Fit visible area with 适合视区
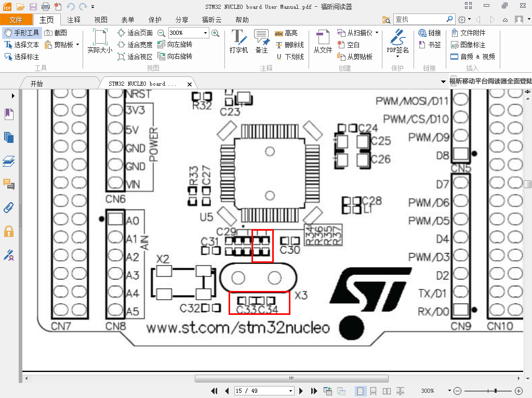This screenshot has height=398, width=532. tap(135, 56)
